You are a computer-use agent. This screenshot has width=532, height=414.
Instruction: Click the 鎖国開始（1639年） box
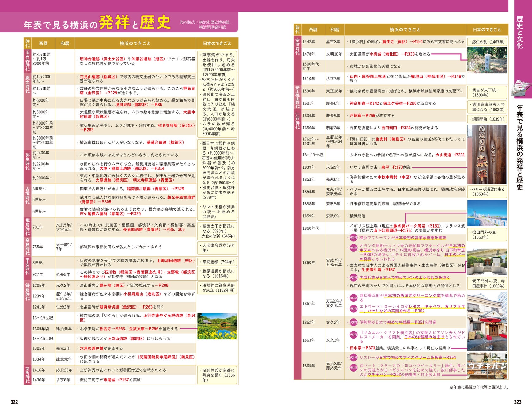pyautogui.click(x=487, y=119)
